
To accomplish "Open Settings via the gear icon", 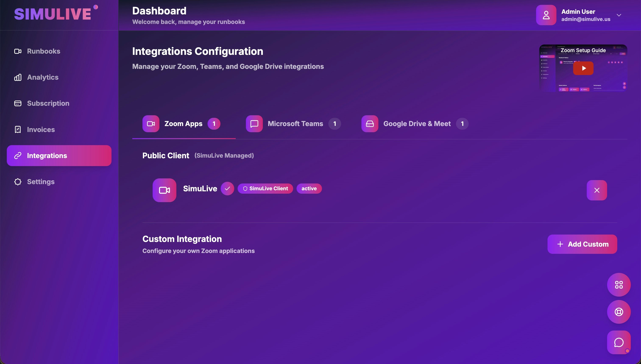I will click(x=18, y=182).
